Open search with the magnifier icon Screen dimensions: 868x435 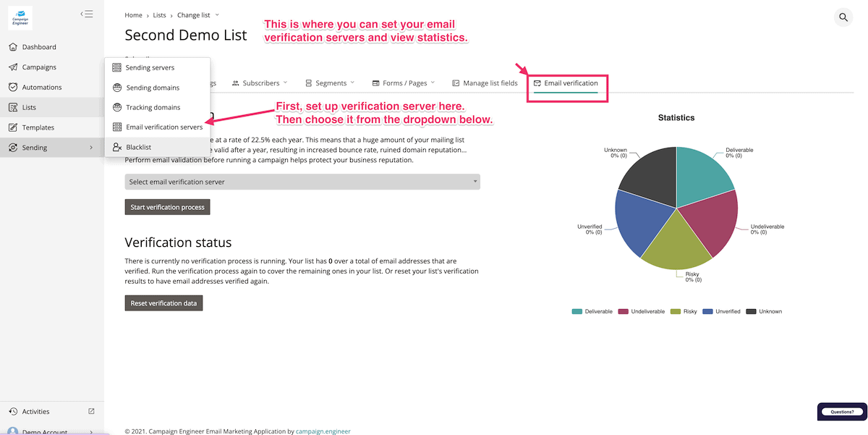click(843, 17)
